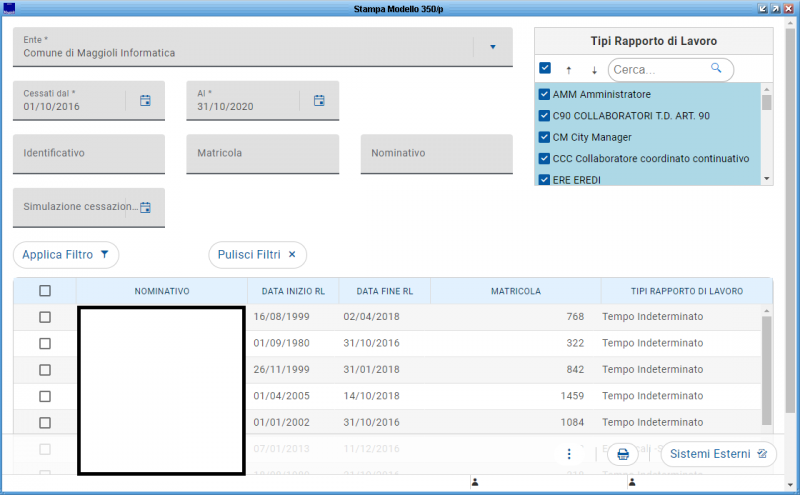The width and height of the screenshot is (800, 495).
Task: Uncheck CCC Collaboratore coordinato continuativo
Action: [x=544, y=159]
